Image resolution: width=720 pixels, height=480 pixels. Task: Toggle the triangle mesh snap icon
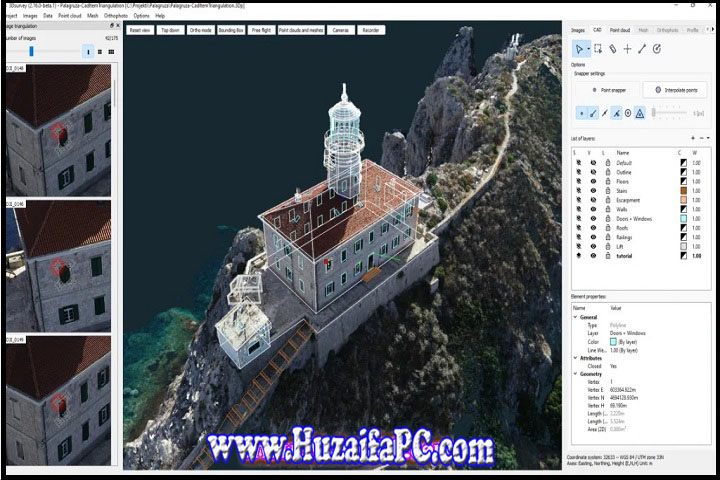[x=640, y=113]
